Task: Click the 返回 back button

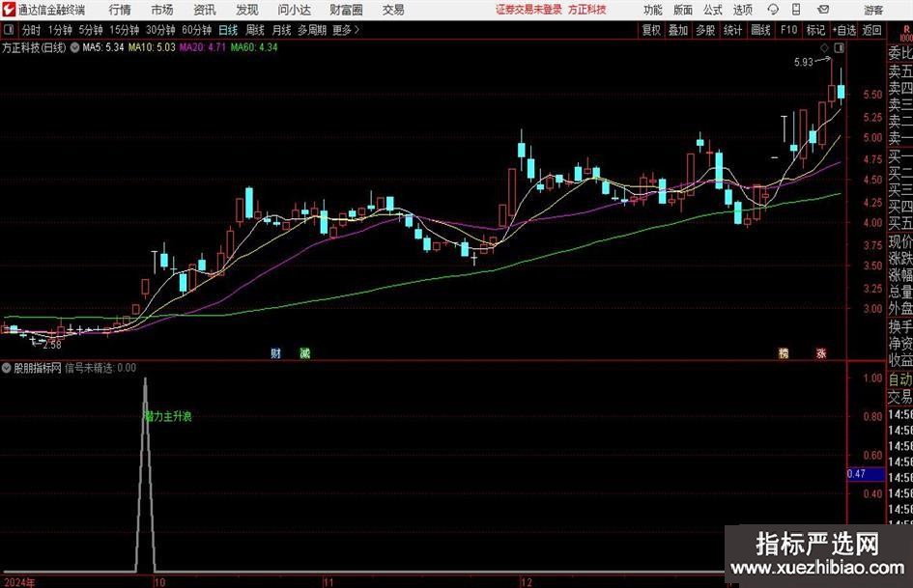Action: (x=871, y=30)
